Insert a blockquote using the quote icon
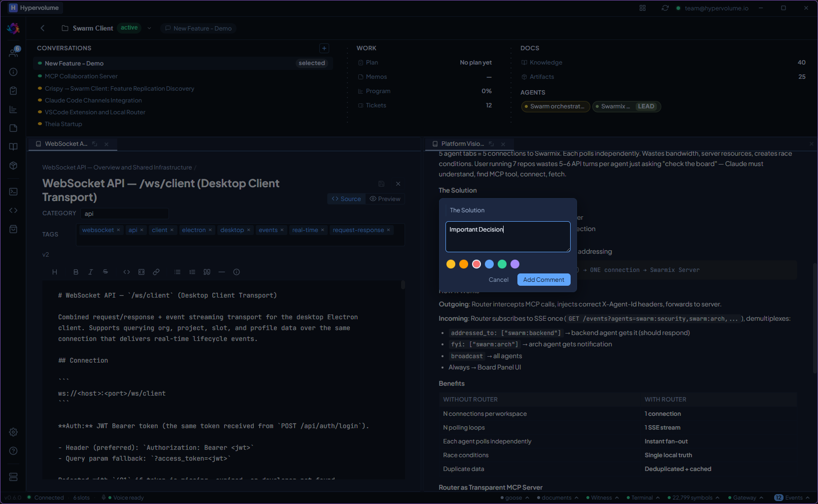This screenshot has height=504, width=818. [x=207, y=272]
